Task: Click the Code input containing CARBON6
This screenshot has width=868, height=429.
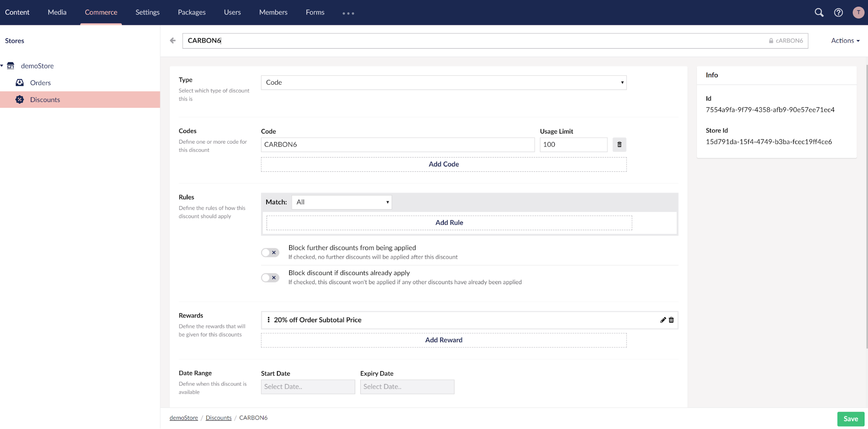Action: (x=397, y=144)
